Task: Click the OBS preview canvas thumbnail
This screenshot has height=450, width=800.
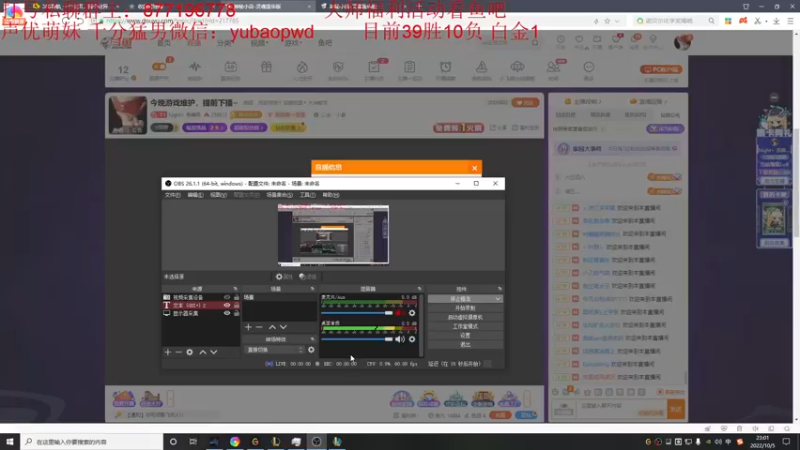Action: tap(333, 235)
